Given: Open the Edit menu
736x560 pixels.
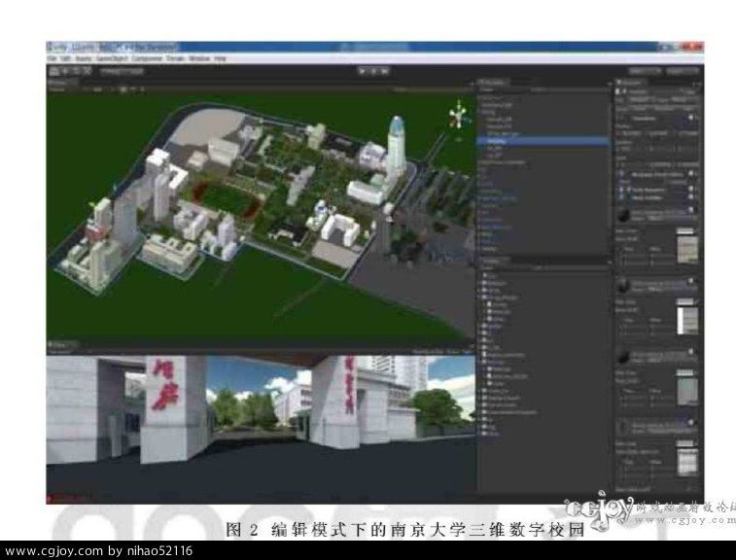Looking at the screenshot, I should pos(66,58).
